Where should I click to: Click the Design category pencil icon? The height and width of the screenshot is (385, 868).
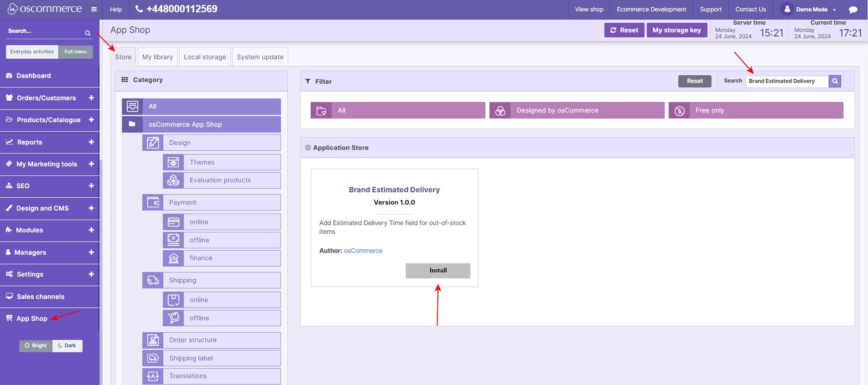coord(153,143)
